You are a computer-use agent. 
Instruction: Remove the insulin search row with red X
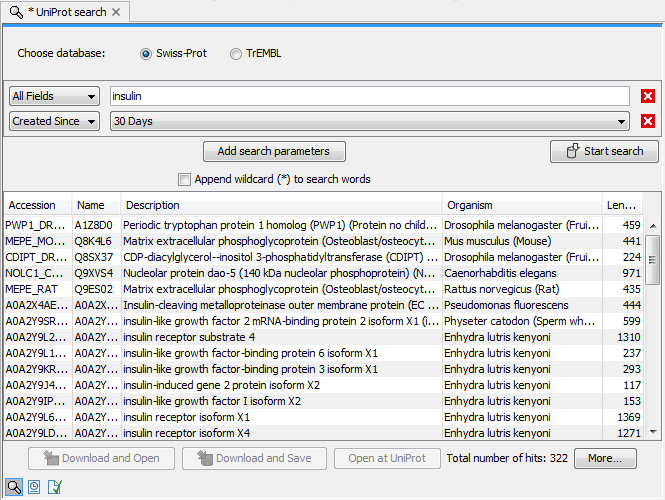tap(648, 96)
